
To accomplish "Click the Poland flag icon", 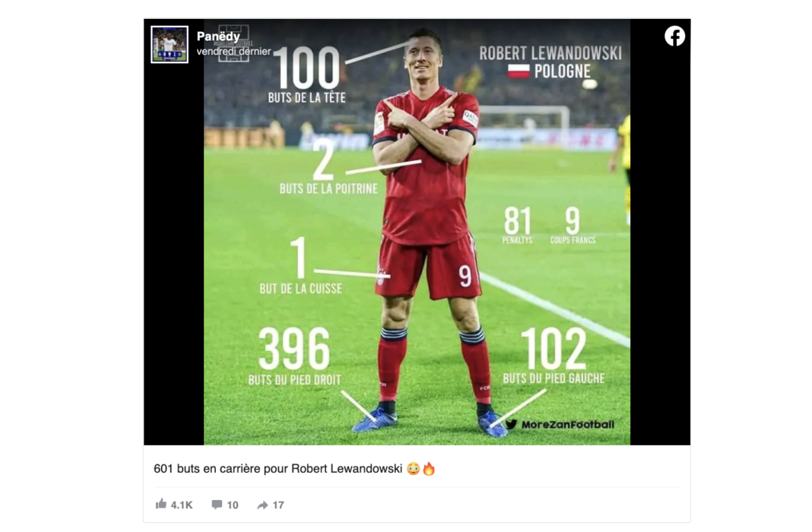I will point(519,71).
